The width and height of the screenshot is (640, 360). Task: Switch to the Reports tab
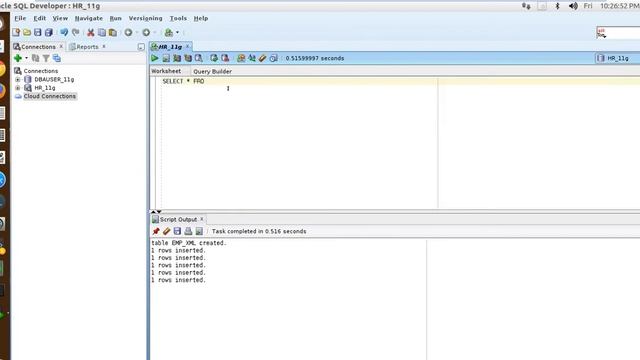[87, 47]
